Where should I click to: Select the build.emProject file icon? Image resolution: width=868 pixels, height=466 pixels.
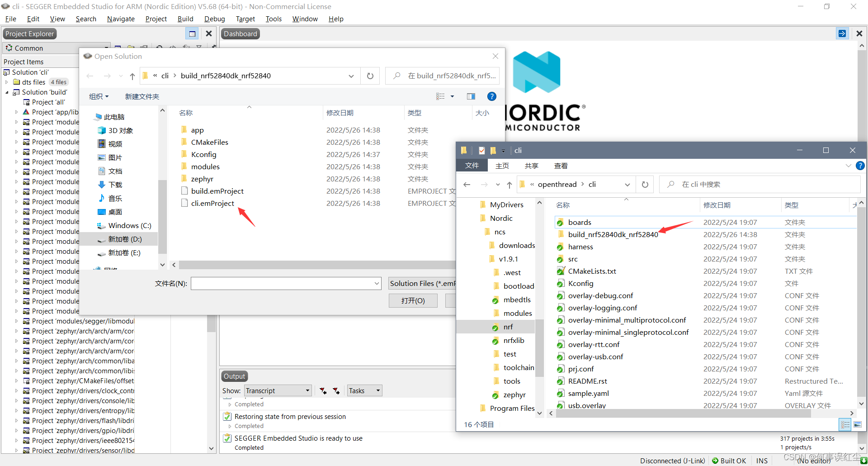(184, 191)
